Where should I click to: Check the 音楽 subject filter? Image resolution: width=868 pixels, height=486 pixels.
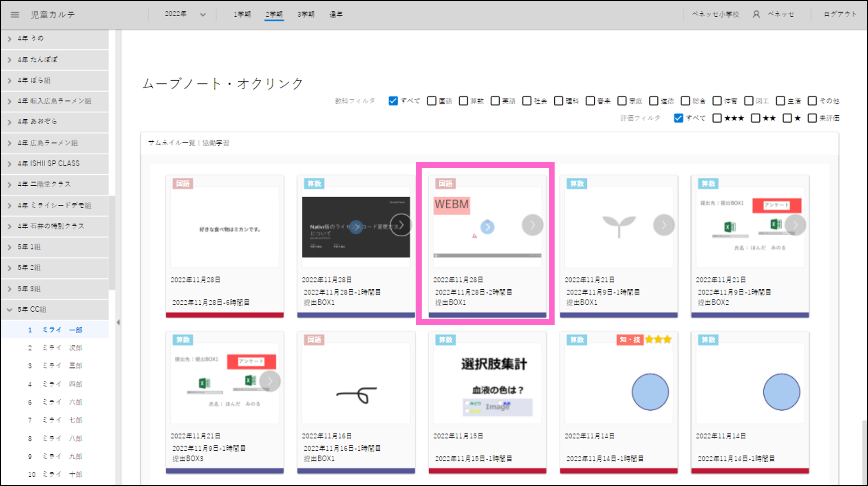pyautogui.click(x=590, y=101)
